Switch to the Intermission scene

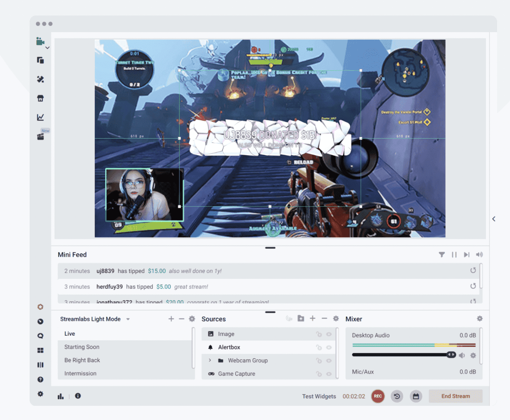point(80,374)
